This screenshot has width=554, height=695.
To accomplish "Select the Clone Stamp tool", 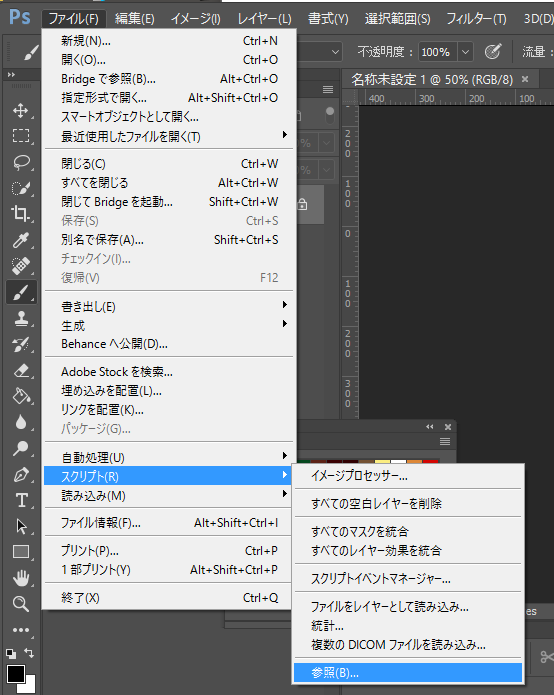I will [x=20, y=318].
